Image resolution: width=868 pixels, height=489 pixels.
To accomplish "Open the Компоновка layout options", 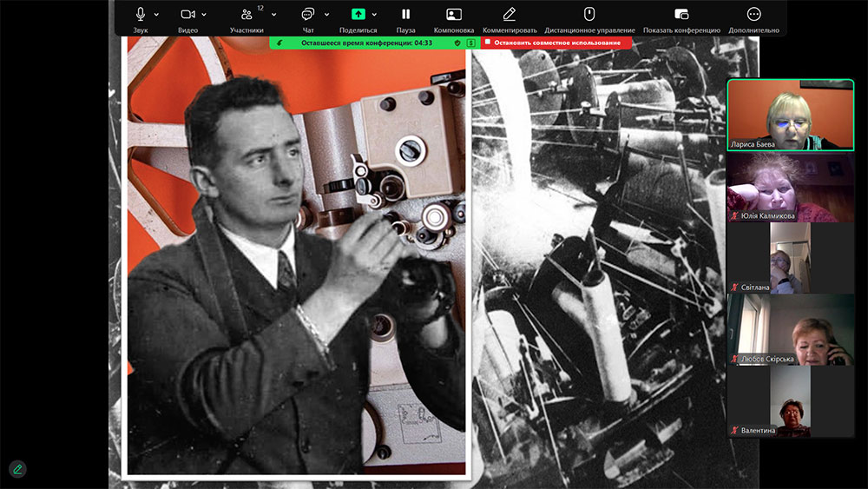I will pos(453,15).
